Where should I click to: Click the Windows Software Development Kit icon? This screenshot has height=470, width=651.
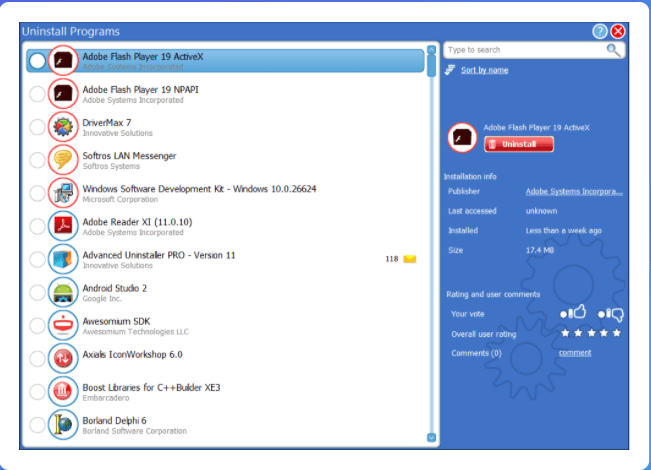[63, 193]
